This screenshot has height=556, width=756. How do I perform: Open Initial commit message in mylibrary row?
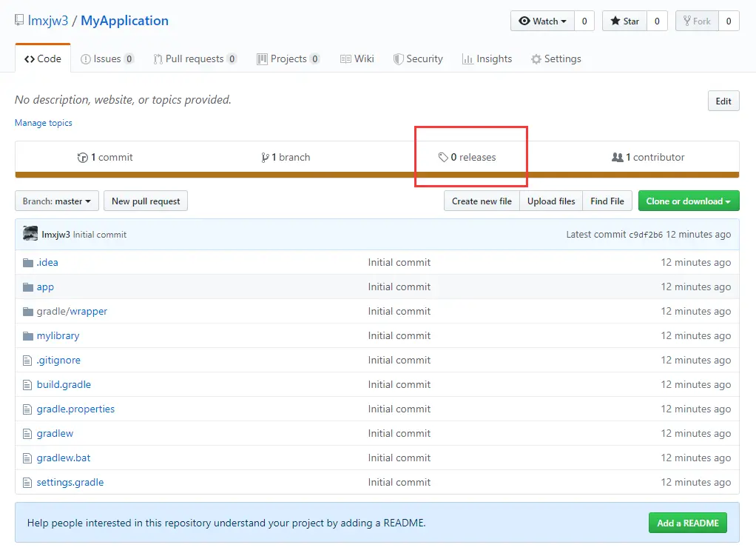click(399, 336)
